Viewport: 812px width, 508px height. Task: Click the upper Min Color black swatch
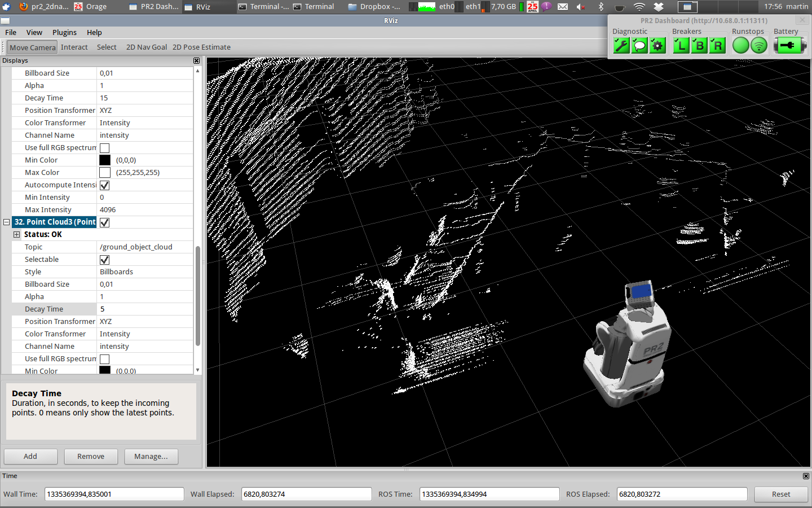[x=105, y=160]
